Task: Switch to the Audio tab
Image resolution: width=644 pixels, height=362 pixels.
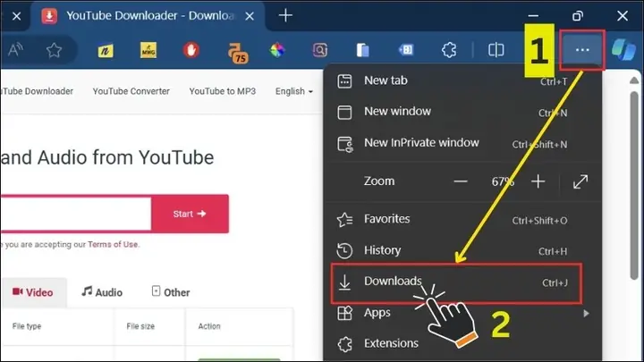Action: (x=102, y=292)
